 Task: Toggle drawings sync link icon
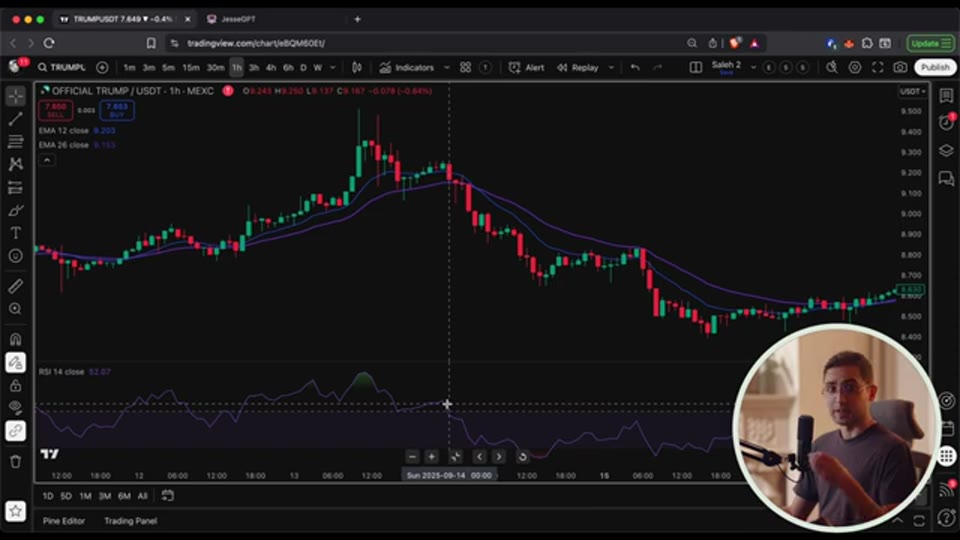tap(16, 431)
